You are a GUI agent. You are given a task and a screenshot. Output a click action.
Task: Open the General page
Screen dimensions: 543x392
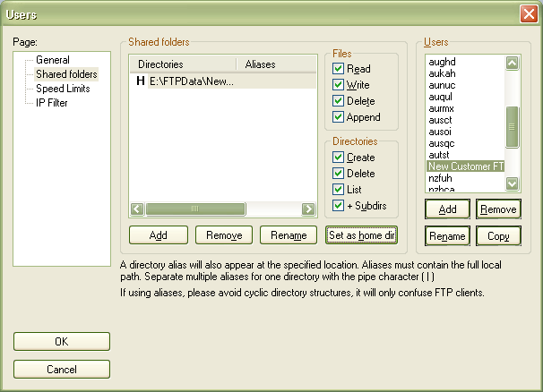click(52, 60)
